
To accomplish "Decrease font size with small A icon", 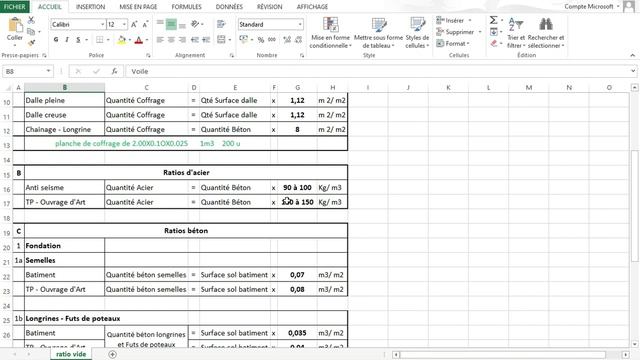I will click(145, 24).
